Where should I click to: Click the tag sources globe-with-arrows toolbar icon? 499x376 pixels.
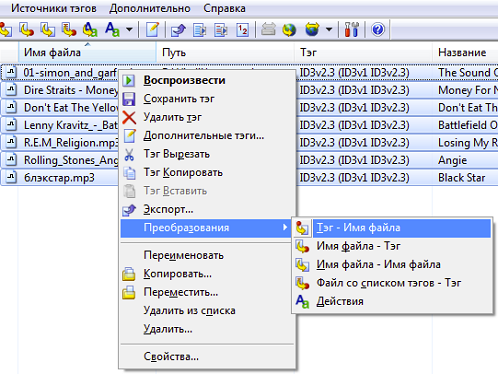(x=312, y=30)
